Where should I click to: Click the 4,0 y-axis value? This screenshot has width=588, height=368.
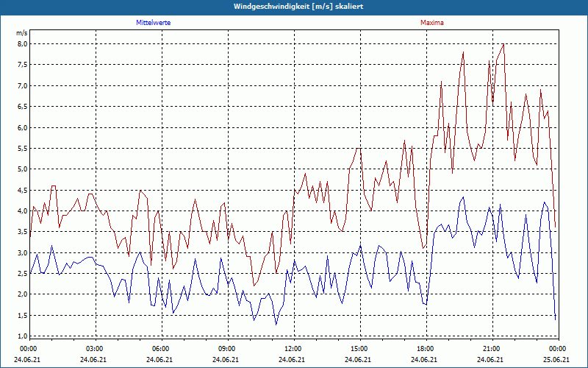pyautogui.click(x=23, y=210)
